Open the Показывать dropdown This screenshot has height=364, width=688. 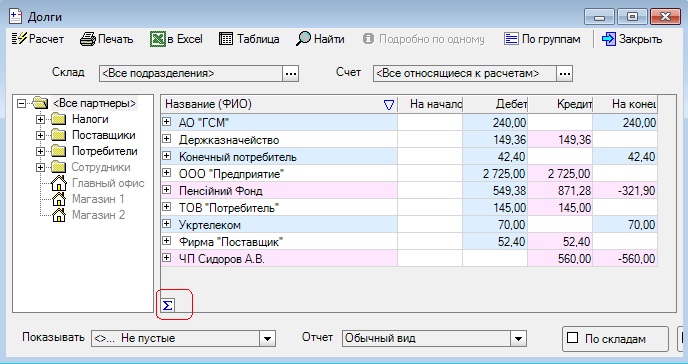(x=267, y=338)
